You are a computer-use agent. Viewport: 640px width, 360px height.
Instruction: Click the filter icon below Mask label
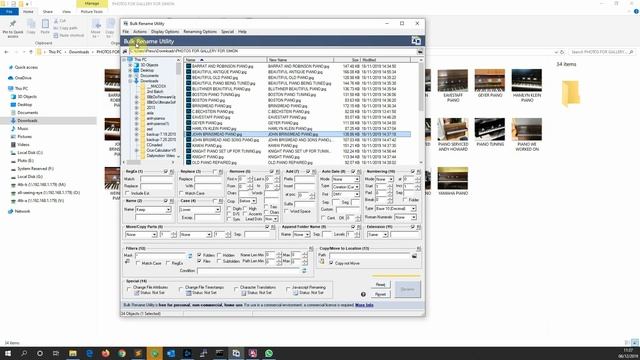point(127,262)
